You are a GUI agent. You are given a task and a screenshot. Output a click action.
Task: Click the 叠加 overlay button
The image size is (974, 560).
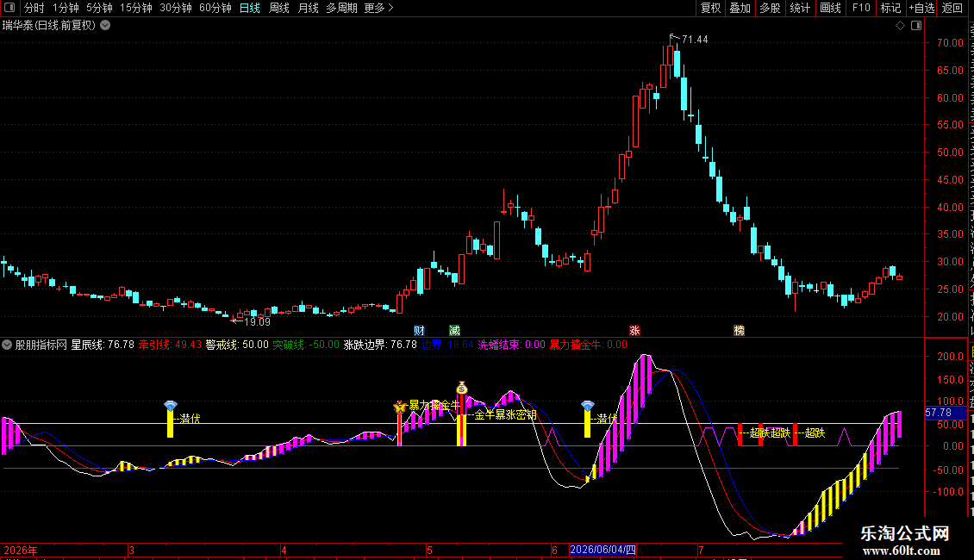pyautogui.click(x=740, y=8)
